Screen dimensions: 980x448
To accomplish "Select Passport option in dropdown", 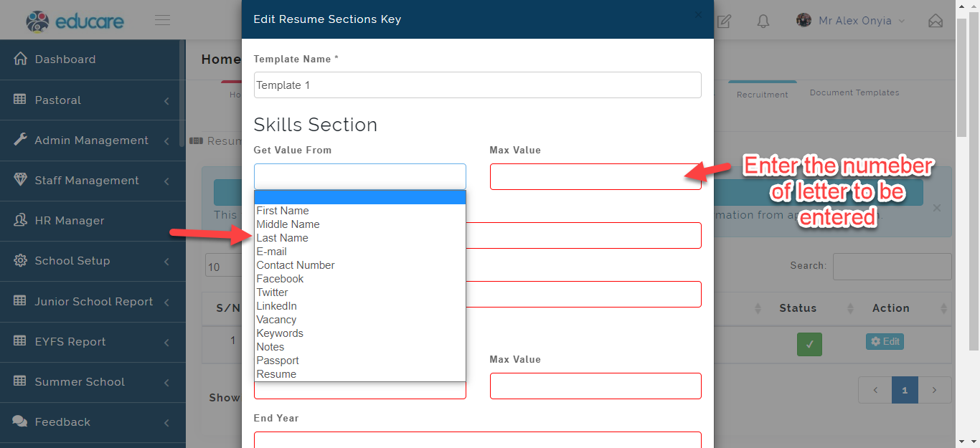I will pyautogui.click(x=360, y=361).
